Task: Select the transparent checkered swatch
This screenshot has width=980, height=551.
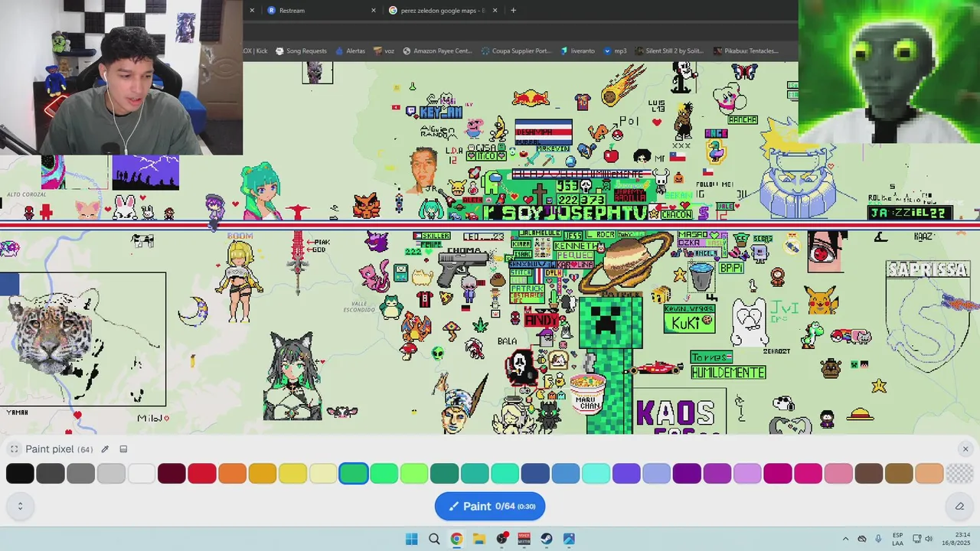Action: (x=959, y=474)
